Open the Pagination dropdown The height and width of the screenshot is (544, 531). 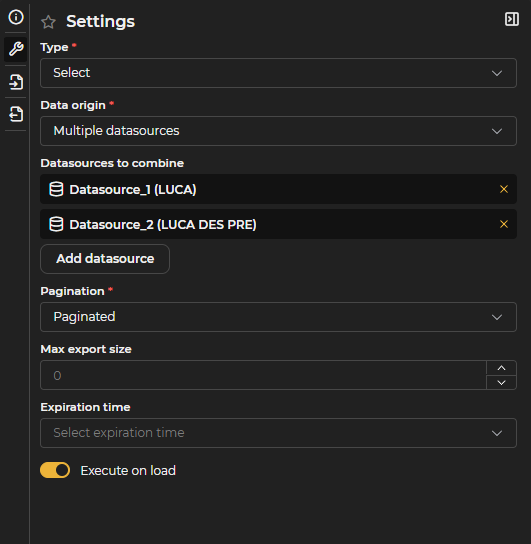(279, 317)
